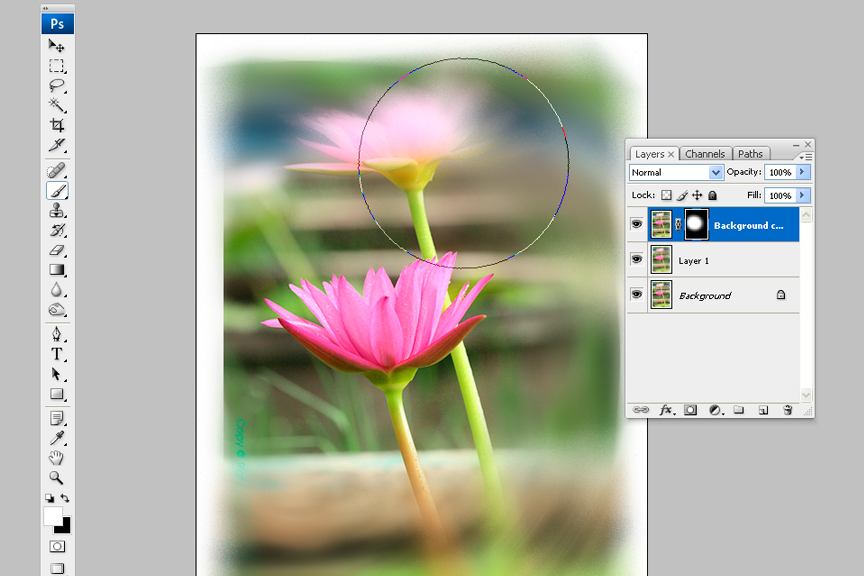Pick the Magic Wand tool
This screenshot has width=864, height=576.
(x=57, y=106)
